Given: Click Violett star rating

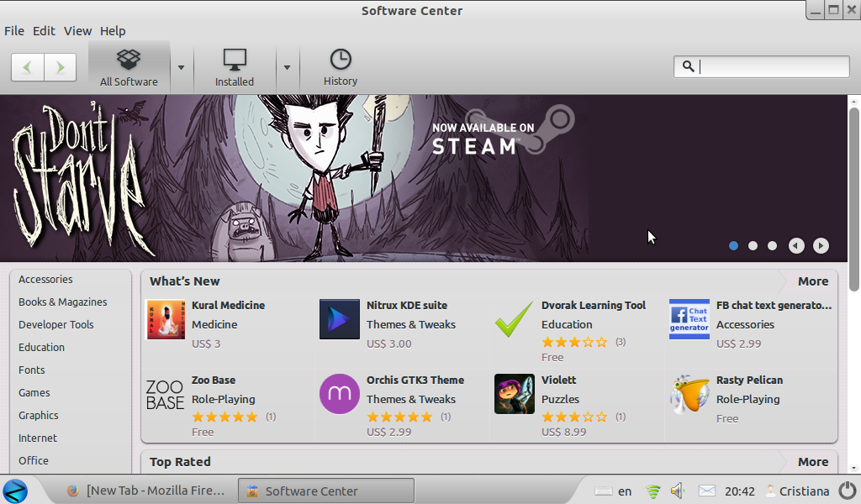Looking at the screenshot, I should [x=574, y=417].
